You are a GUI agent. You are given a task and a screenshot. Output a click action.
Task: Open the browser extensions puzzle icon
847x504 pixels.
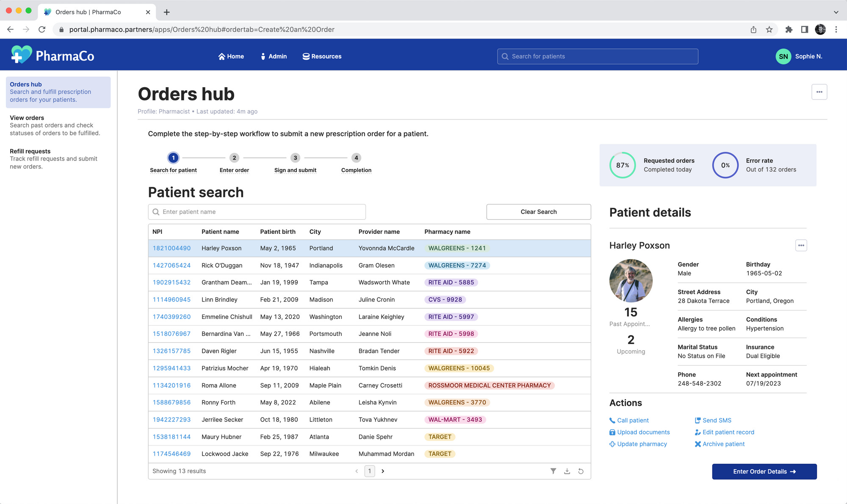(789, 30)
